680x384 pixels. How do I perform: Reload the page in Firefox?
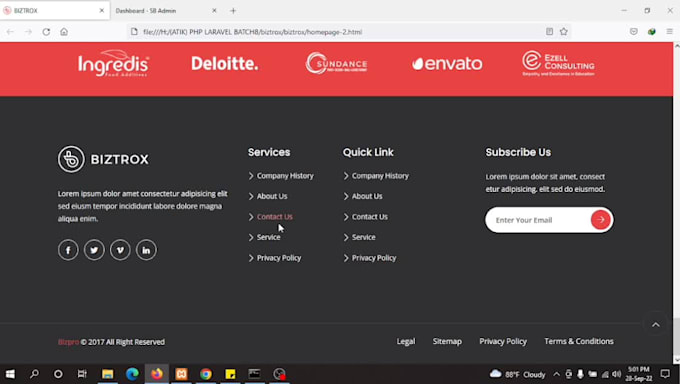coord(46,32)
